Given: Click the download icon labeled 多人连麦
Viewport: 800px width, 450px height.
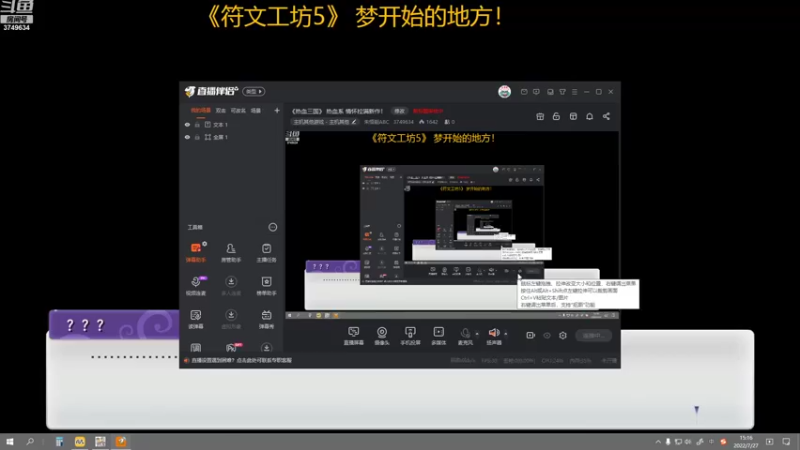Looking at the screenshot, I should [x=231, y=282].
